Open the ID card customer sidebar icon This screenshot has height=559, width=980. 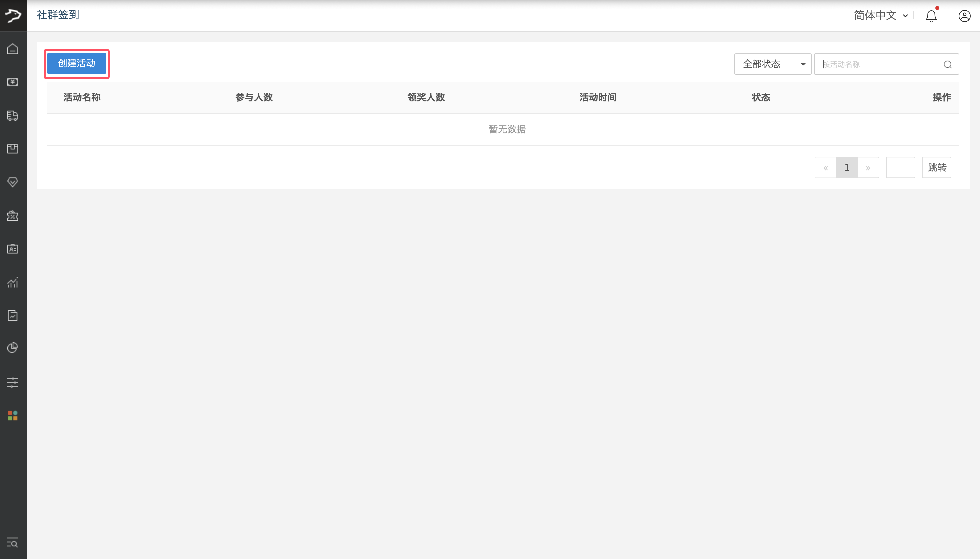coord(13,249)
